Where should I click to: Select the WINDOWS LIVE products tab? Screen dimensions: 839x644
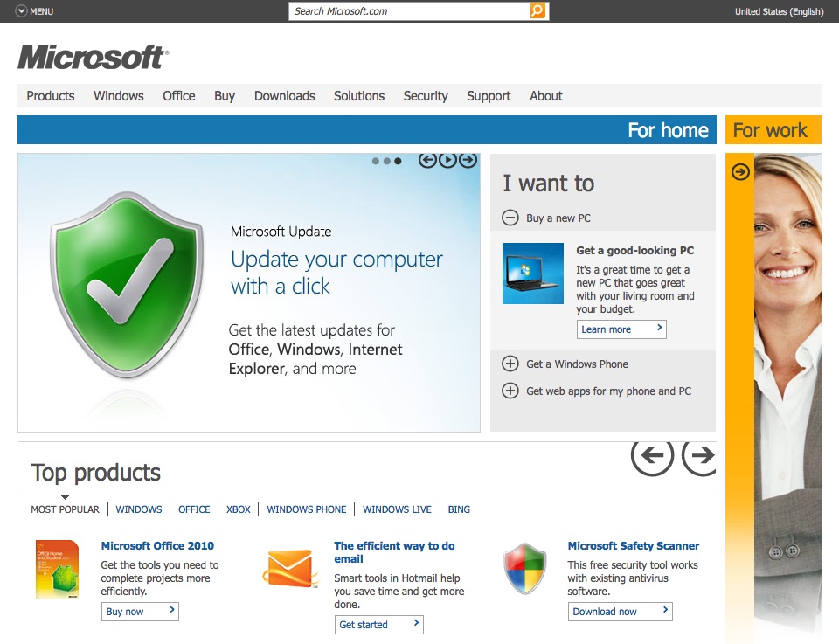(x=397, y=509)
